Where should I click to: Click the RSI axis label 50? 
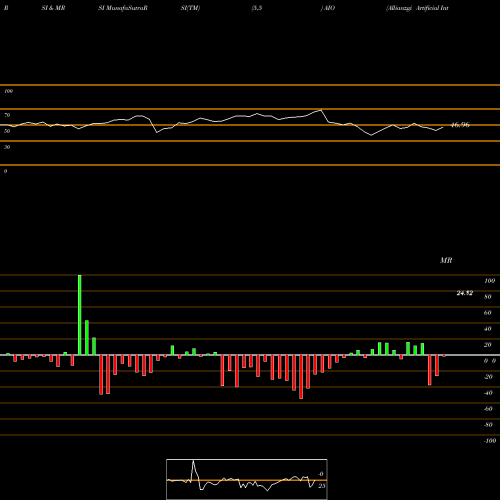click(7, 131)
